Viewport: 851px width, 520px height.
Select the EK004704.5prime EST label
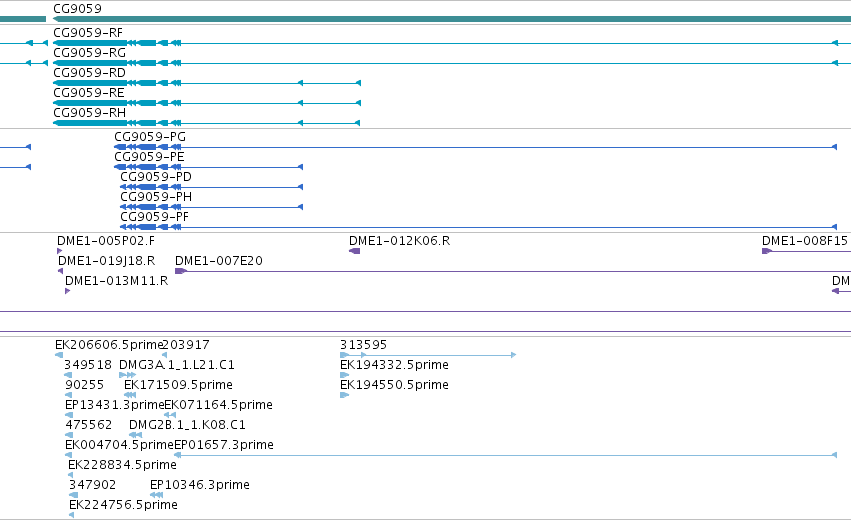tap(119, 445)
